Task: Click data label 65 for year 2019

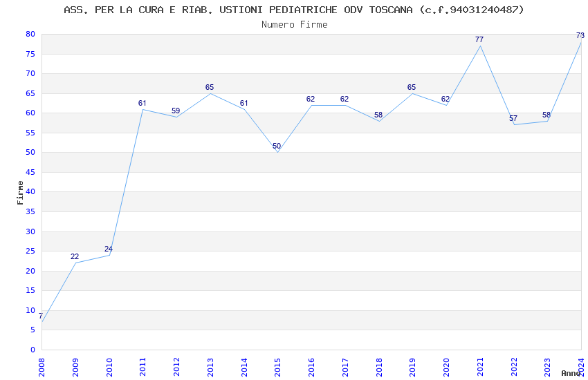Action: [412, 87]
